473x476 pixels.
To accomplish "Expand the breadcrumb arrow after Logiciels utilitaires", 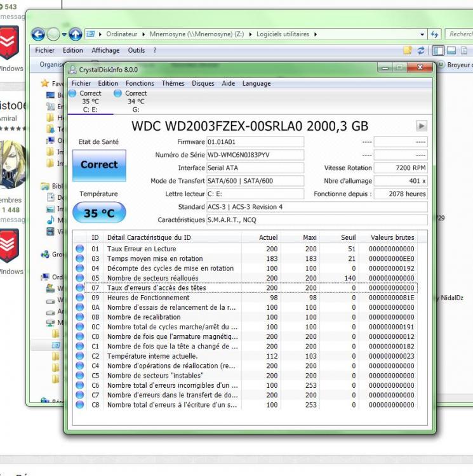I will click(316, 34).
